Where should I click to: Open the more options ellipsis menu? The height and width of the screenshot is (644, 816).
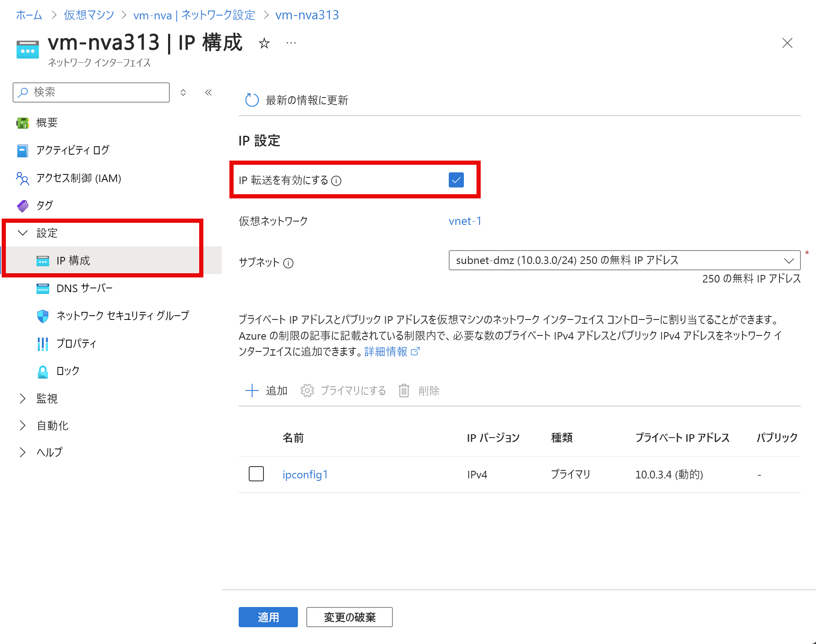coord(291,43)
